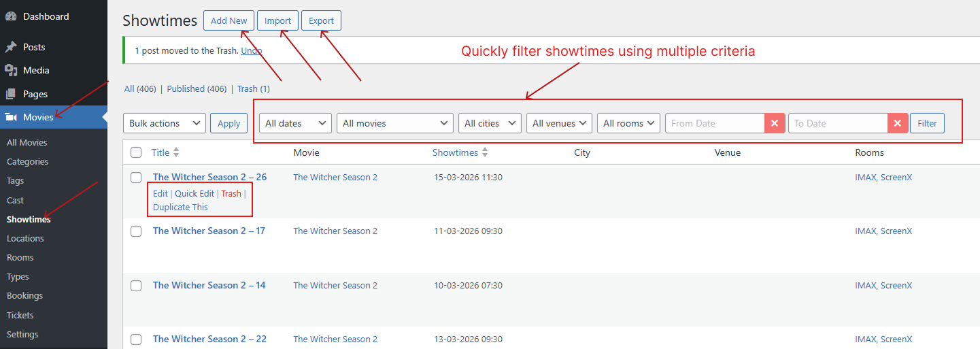980x349 pixels.
Task: Open the Bulk actions dropdown
Action: click(x=164, y=123)
